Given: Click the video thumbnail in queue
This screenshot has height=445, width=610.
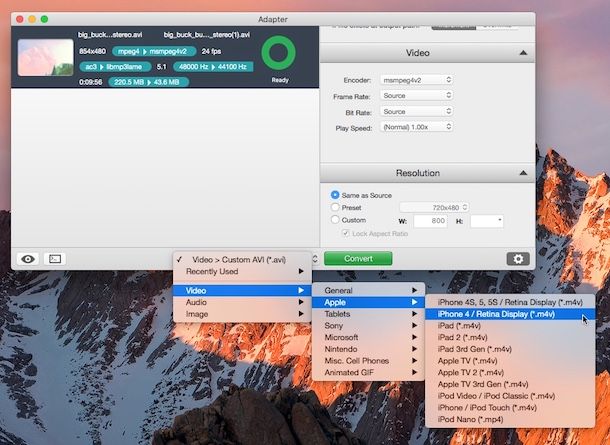Looking at the screenshot, I should pyautogui.click(x=45, y=57).
